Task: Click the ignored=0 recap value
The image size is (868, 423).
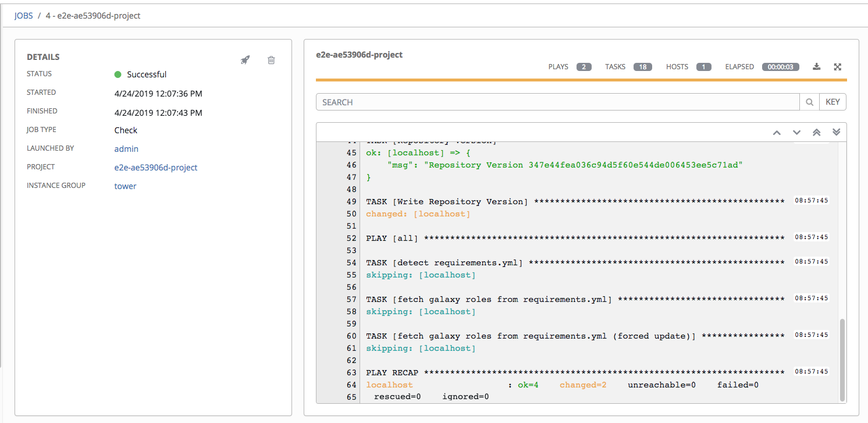Action: (465, 397)
